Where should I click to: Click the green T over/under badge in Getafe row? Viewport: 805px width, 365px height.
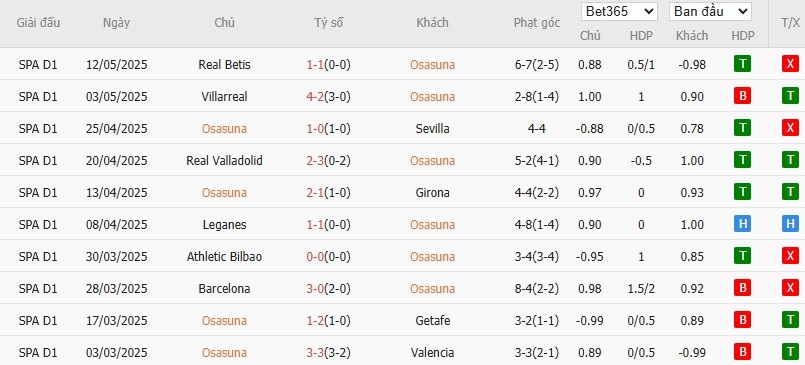click(790, 320)
